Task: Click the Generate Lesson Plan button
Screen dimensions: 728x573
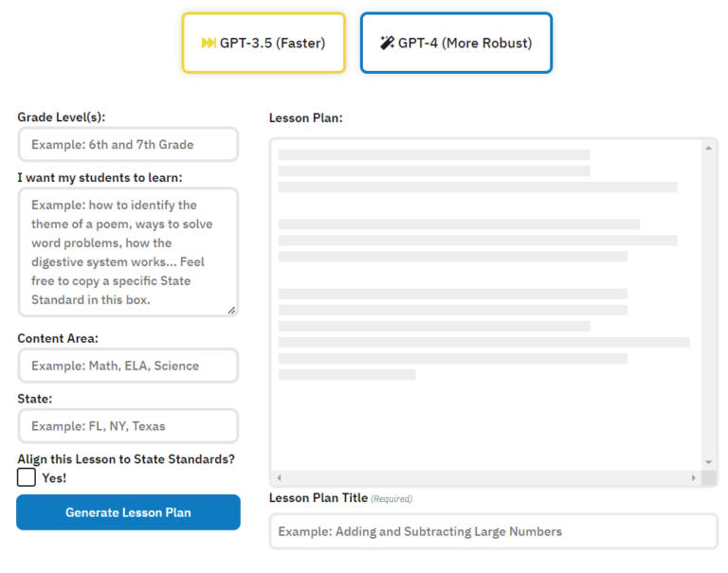Action: (x=128, y=512)
